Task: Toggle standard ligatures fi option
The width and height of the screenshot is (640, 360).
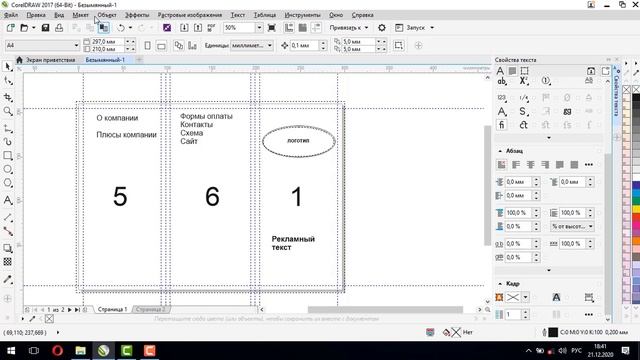Action: (x=502, y=125)
